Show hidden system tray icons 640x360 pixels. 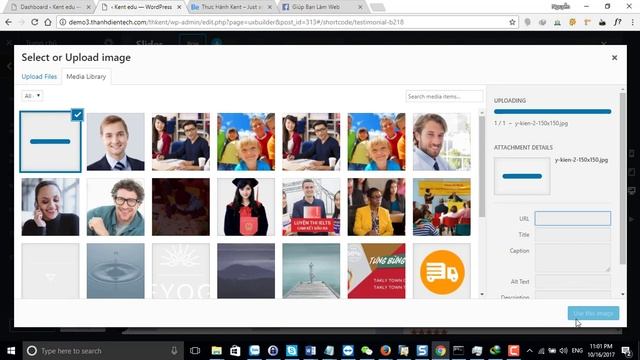tap(529, 351)
